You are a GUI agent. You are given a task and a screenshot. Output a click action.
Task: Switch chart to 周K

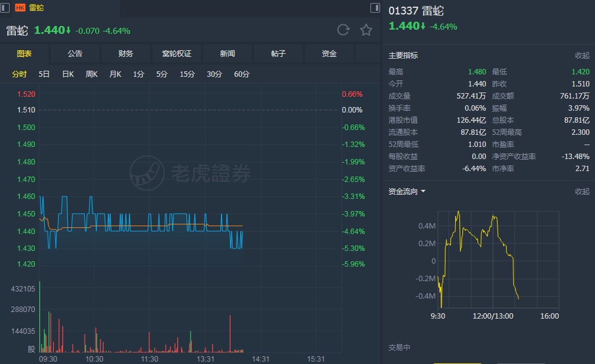click(x=91, y=74)
